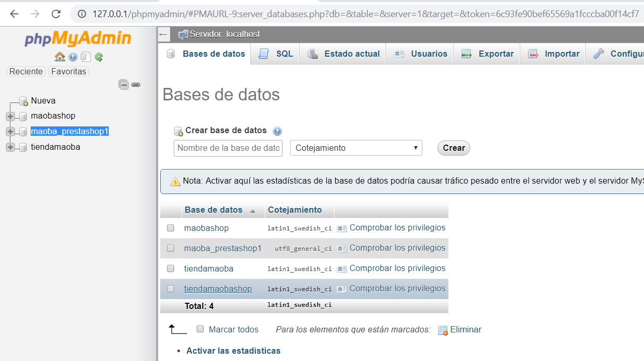The width and height of the screenshot is (644, 361).
Task: Open the Importar tab
Action: 553,54
